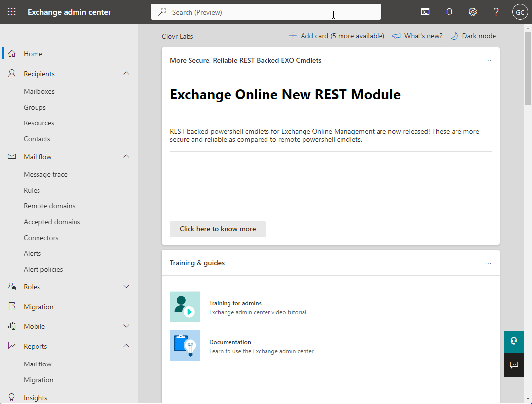Expand the Mobile section chevron

point(126,326)
